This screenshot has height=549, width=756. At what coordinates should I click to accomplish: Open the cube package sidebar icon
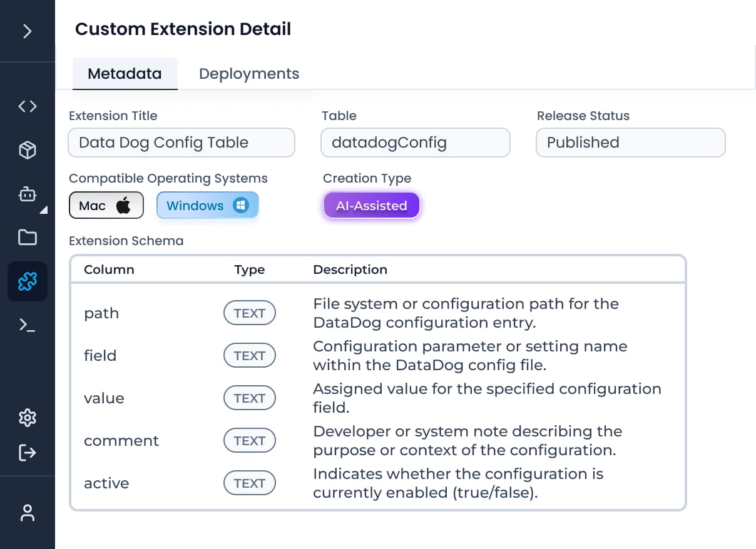[x=28, y=150]
